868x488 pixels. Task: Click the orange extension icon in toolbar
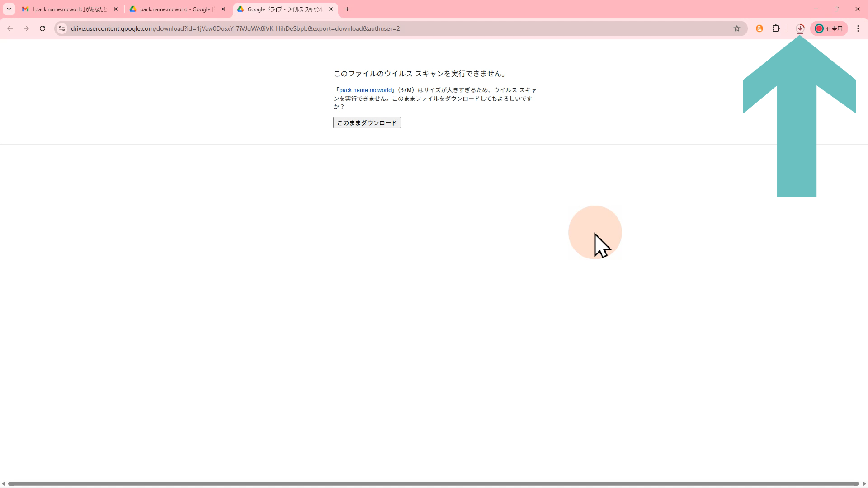pyautogui.click(x=759, y=28)
